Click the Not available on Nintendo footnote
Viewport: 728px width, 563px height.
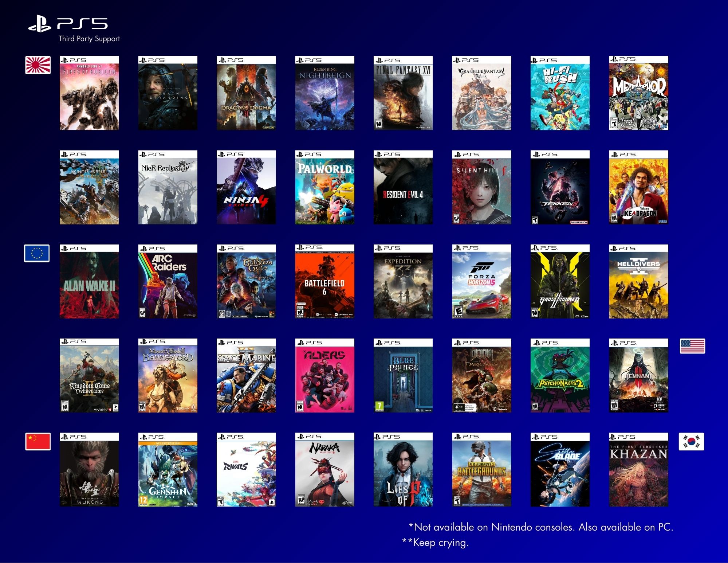point(540,527)
